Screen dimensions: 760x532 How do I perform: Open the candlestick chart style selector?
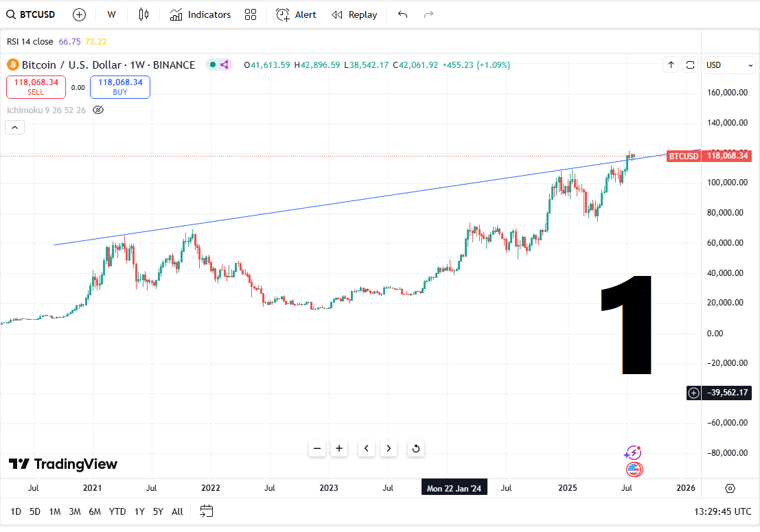[143, 14]
